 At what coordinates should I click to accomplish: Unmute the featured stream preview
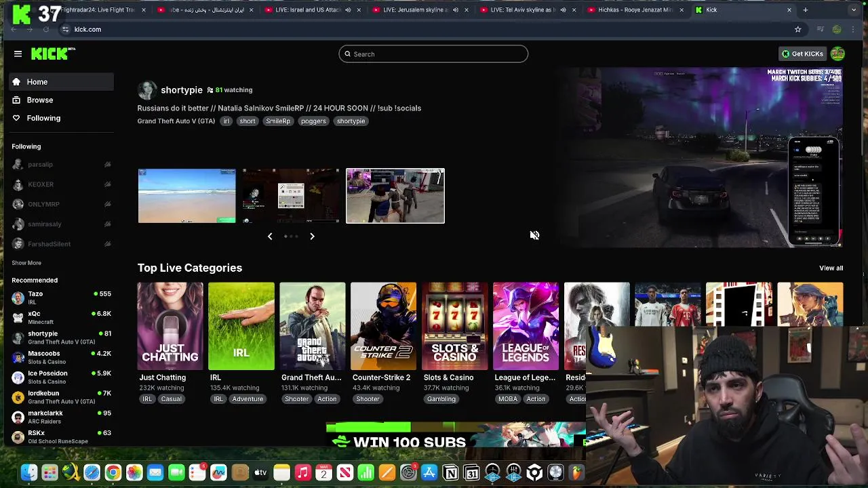[x=534, y=235]
